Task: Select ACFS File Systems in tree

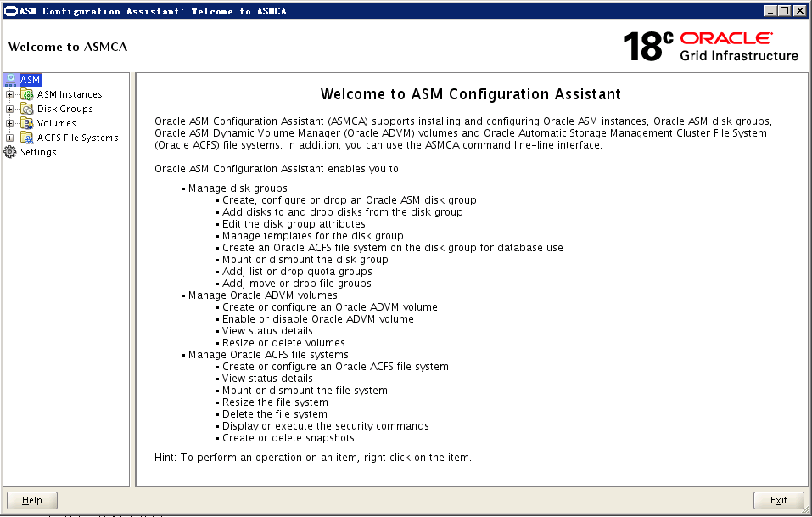Action: [x=78, y=138]
